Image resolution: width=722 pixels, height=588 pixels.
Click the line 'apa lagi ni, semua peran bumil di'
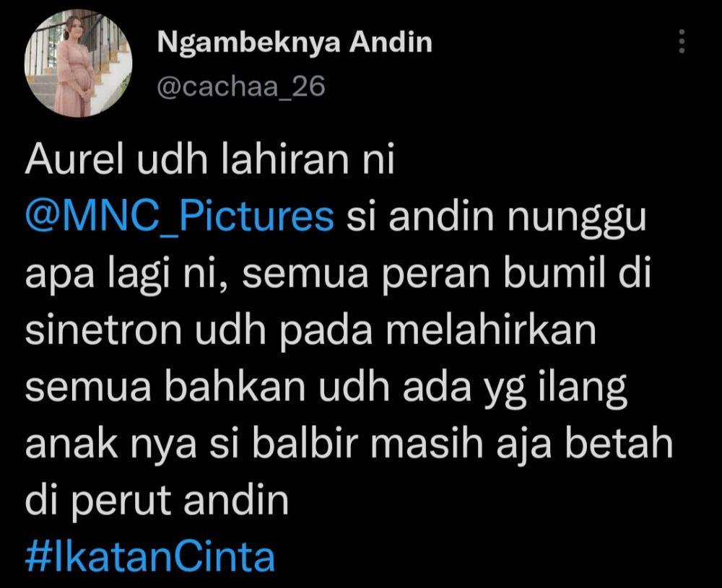click(x=338, y=275)
